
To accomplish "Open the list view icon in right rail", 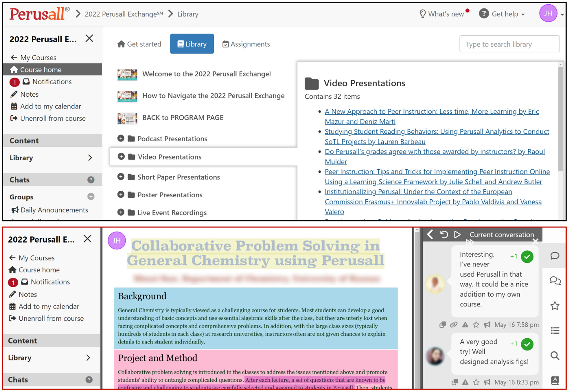I will pos(555,331).
